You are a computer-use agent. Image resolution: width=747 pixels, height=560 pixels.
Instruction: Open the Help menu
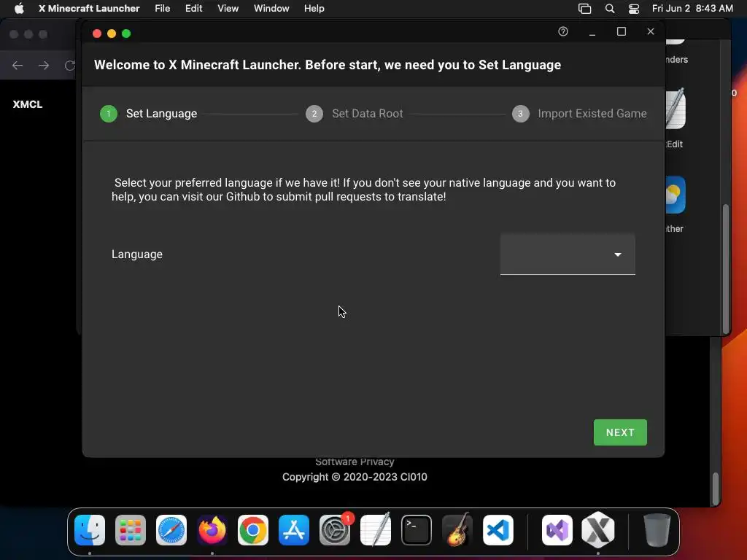(x=314, y=9)
